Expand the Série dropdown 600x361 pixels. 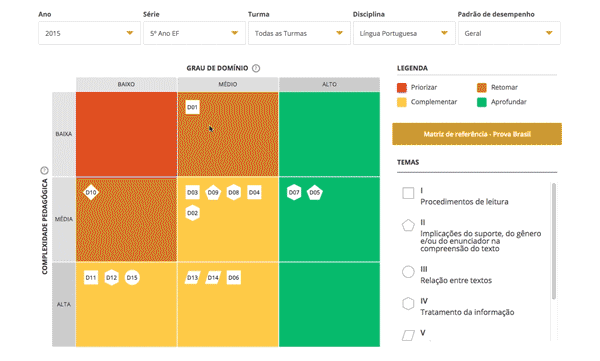tap(194, 33)
